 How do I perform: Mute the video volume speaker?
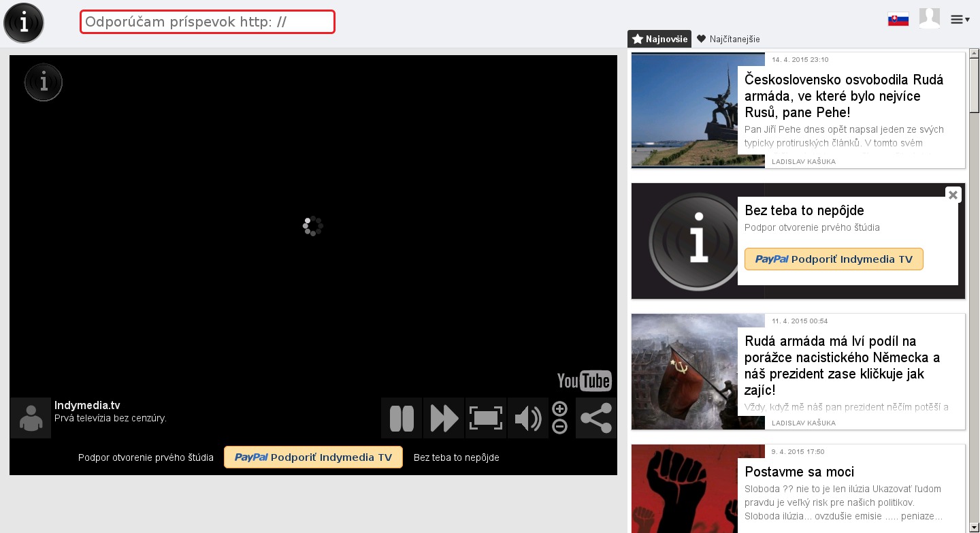[527, 418]
